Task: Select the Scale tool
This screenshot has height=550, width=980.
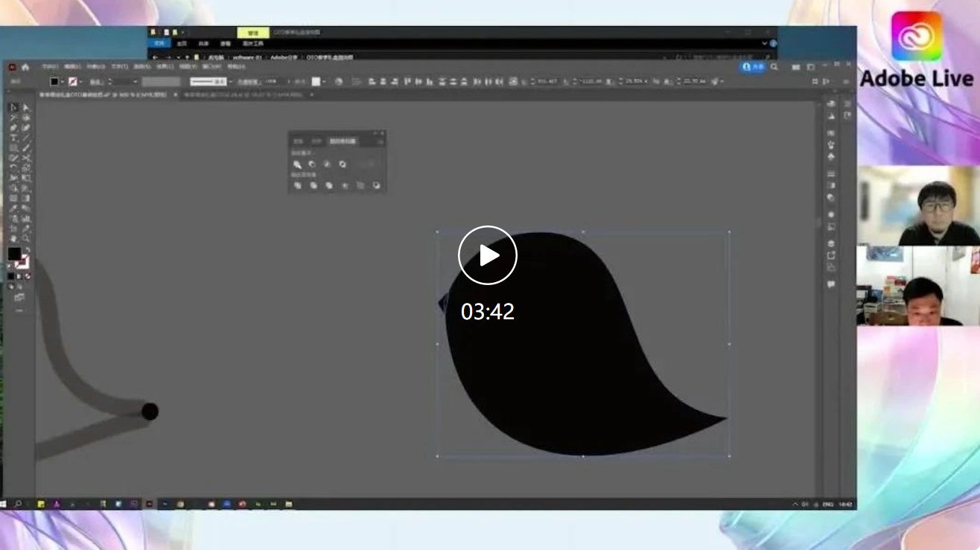Action: coord(27,167)
